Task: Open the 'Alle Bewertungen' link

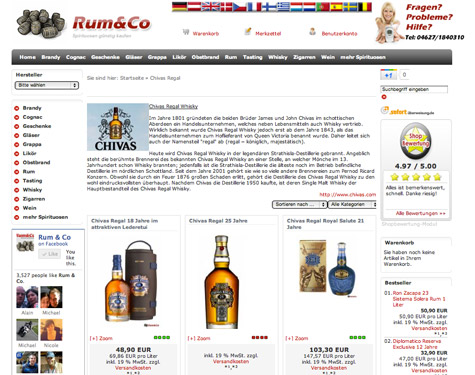Action: (420, 213)
